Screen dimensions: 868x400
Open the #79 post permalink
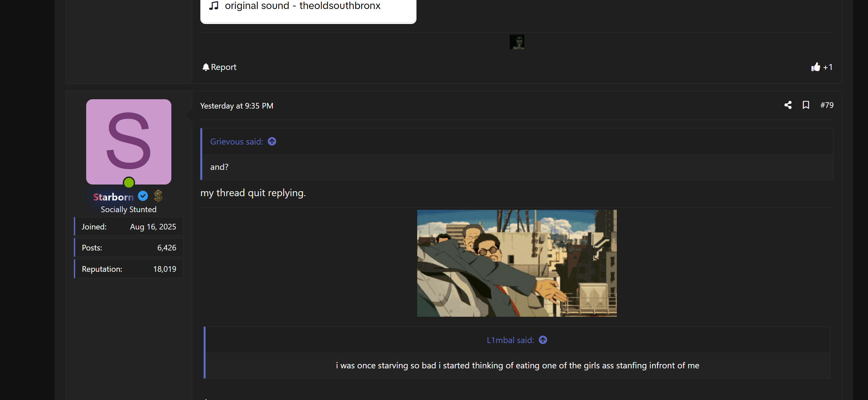click(x=826, y=105)
